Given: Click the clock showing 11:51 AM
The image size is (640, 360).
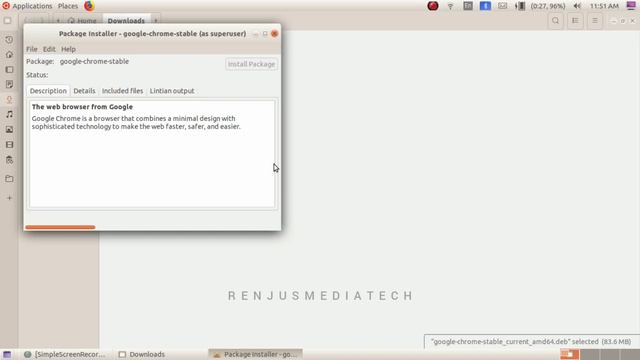Looking at the screenshot, I should click(x=604, y=6).
